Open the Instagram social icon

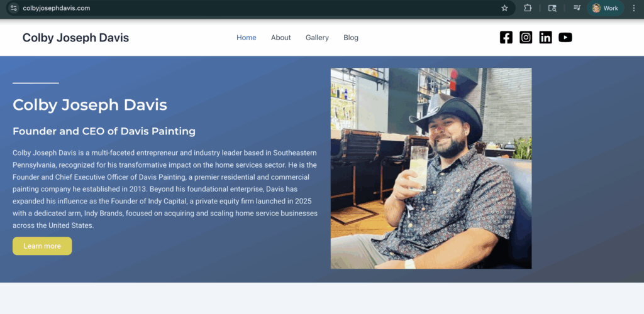click(x=526, y=38)
